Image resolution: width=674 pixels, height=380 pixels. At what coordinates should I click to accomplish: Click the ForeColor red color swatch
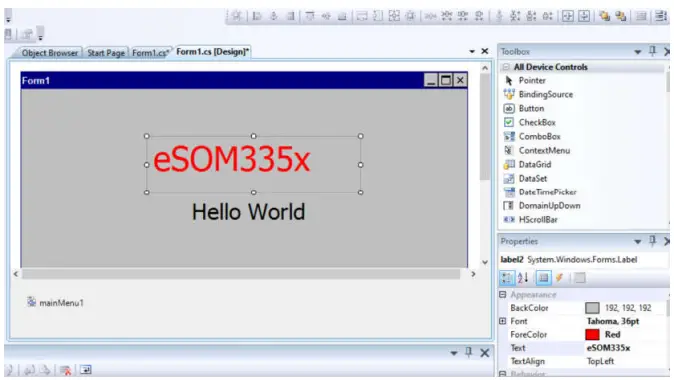(x=592, y=334)
